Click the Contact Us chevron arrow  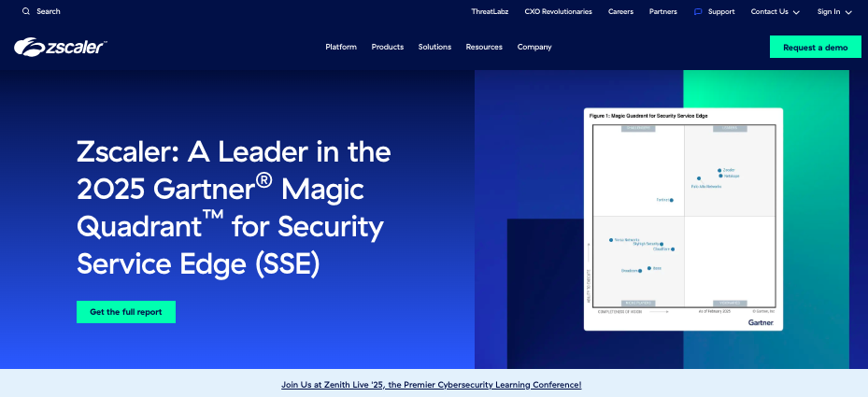[x=796, y=12]
